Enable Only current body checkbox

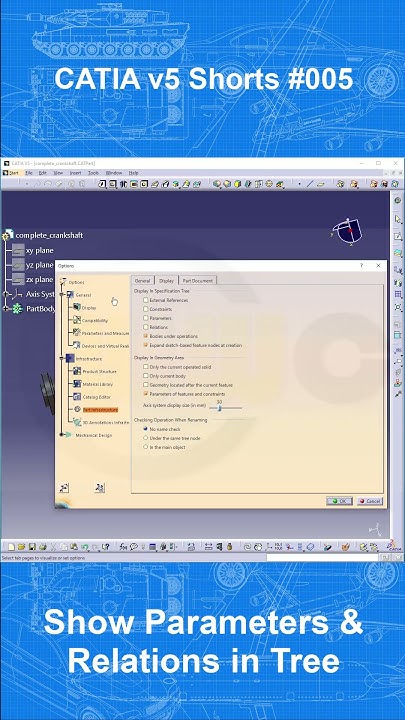tap(146, 376)
